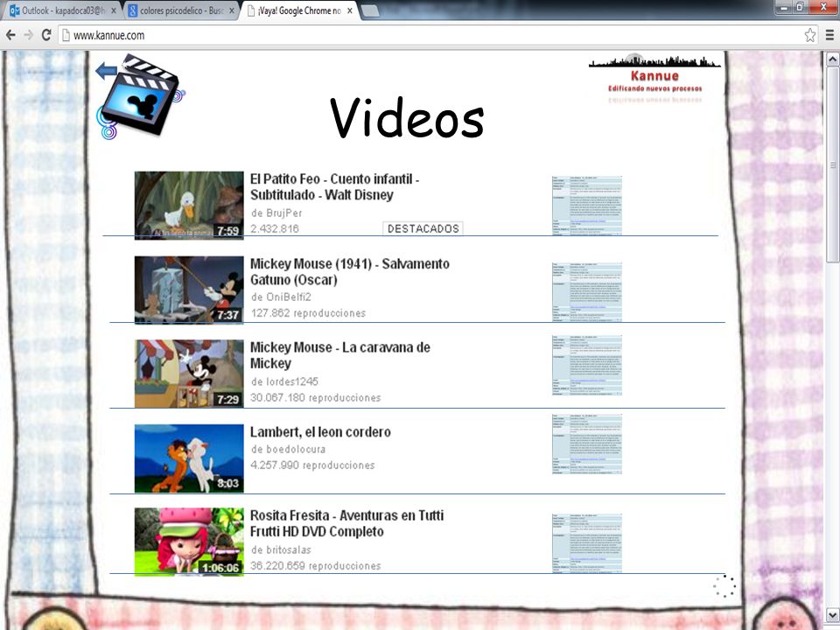Click the DESTACADOS button
840x630 pixels.
coord(423,228)
